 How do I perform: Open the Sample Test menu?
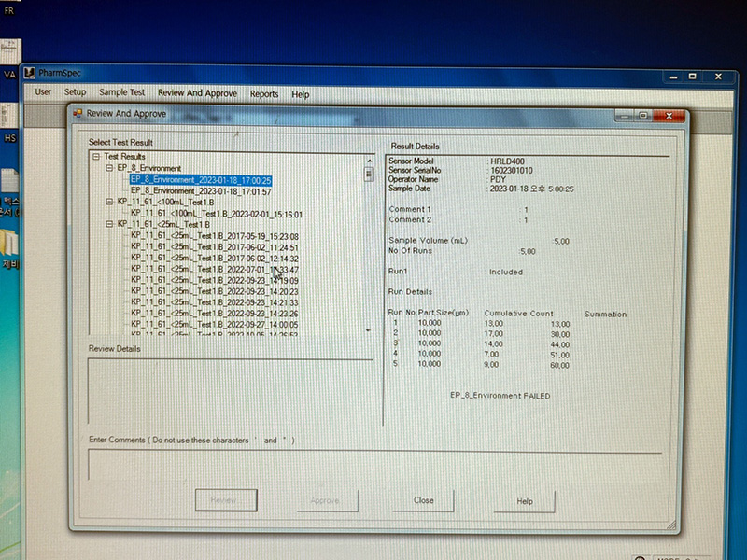click(121, 93)
